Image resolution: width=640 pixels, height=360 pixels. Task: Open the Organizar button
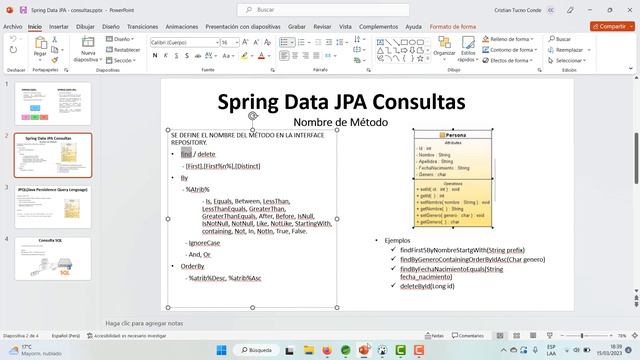pos(444,48)
